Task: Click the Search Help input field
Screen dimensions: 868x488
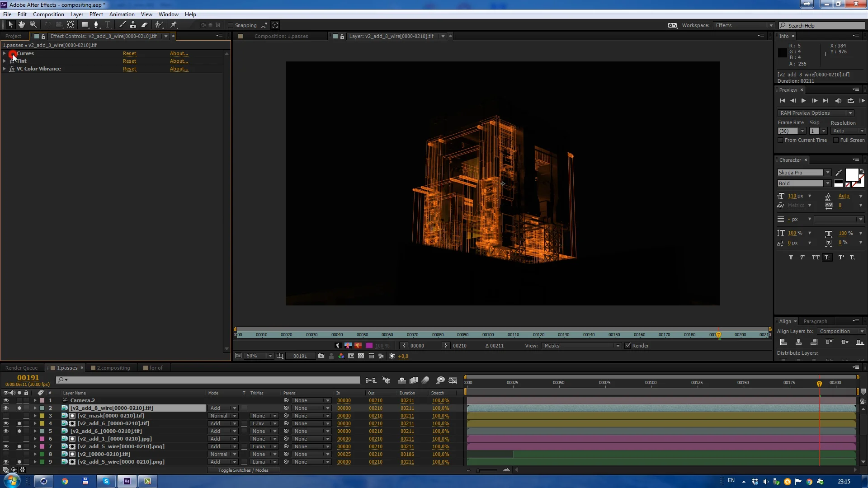Action: pyautogui.click(x=822, y=25)
